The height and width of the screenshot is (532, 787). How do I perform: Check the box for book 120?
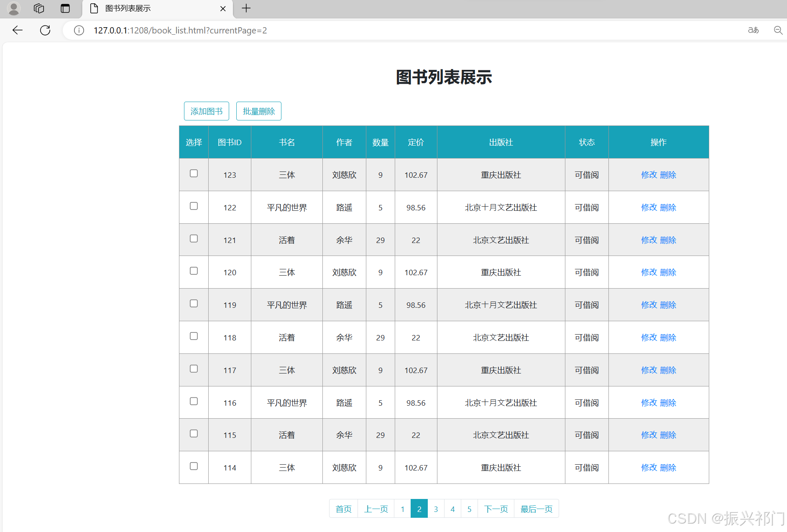(194, 271)
